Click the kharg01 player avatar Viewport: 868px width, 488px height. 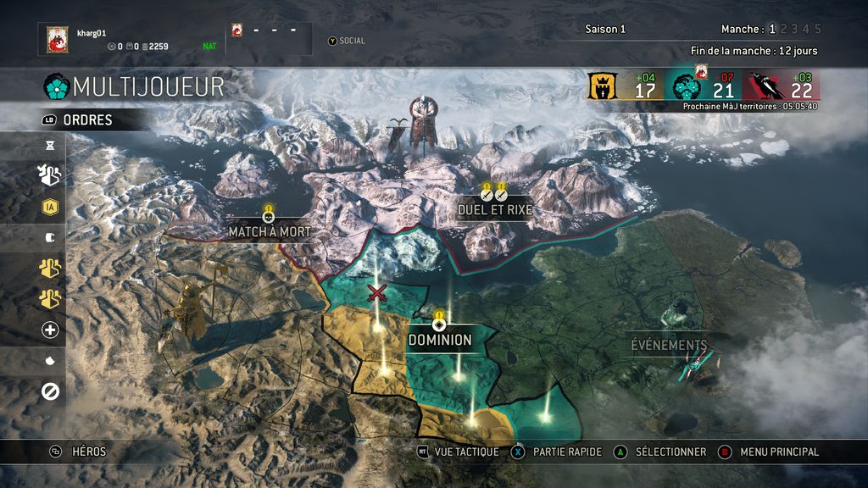(x=57, y=39)
